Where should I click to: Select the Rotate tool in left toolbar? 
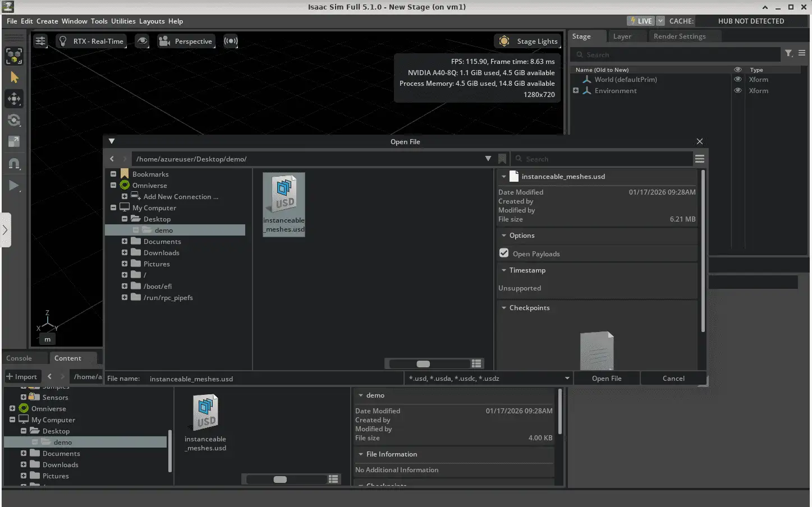(14, 120)
